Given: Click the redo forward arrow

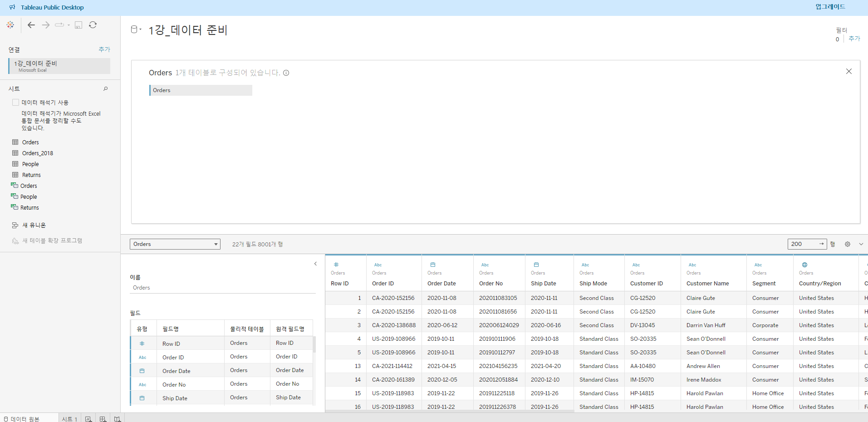Looking at the screenshot, I should pyautogui.click(x=46, y=25).
